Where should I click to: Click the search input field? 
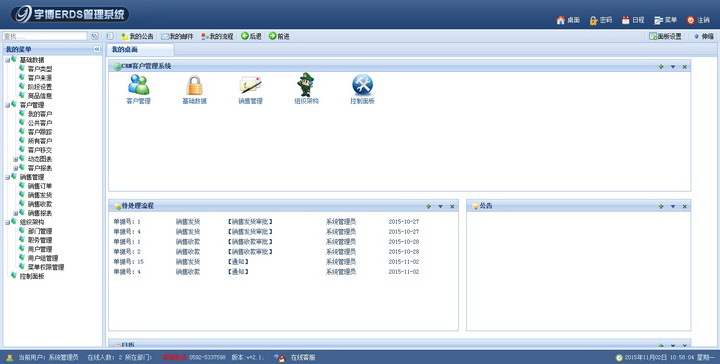pos(45,36)
